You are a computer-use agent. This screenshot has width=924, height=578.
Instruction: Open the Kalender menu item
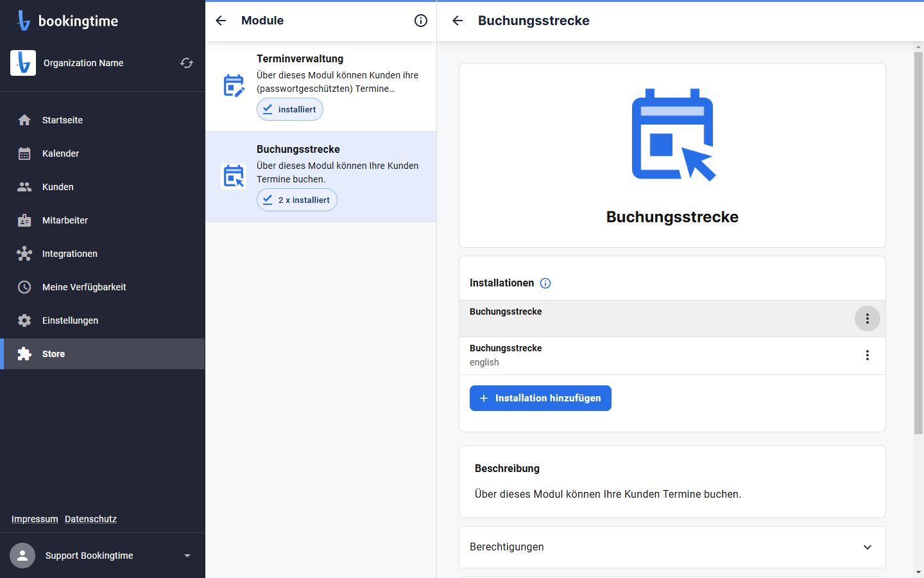point(103,153)
